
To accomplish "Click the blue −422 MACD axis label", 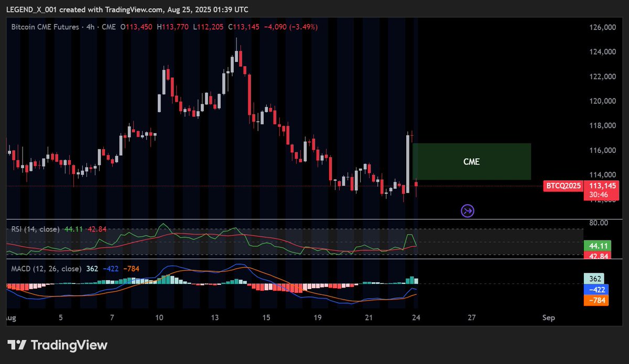I will click(597, 289).
